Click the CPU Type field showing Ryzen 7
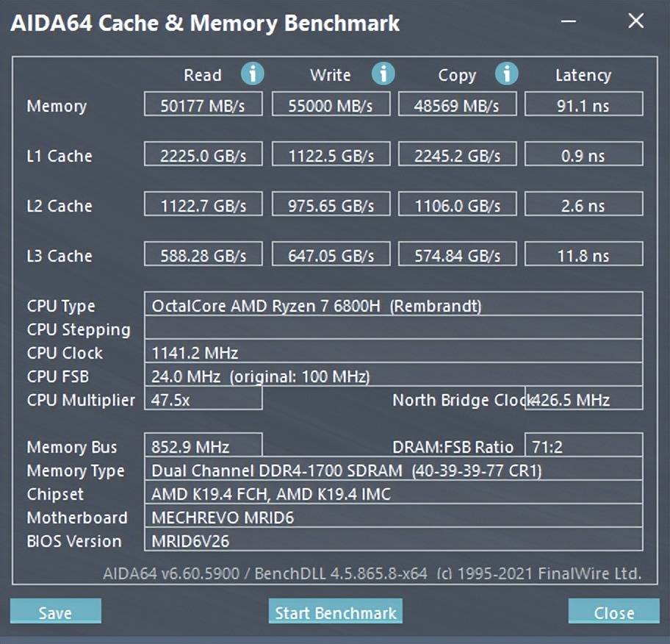 point(393,306)
